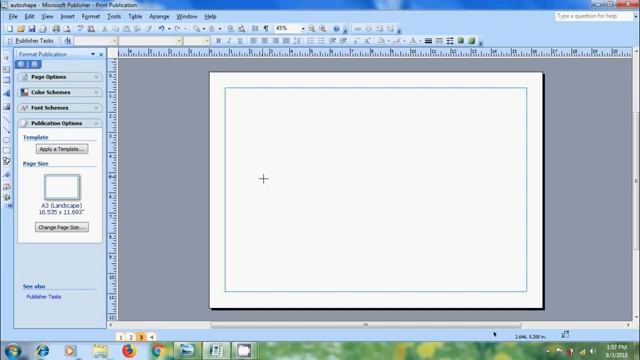Open the Insert menu

tap(67, 17)
